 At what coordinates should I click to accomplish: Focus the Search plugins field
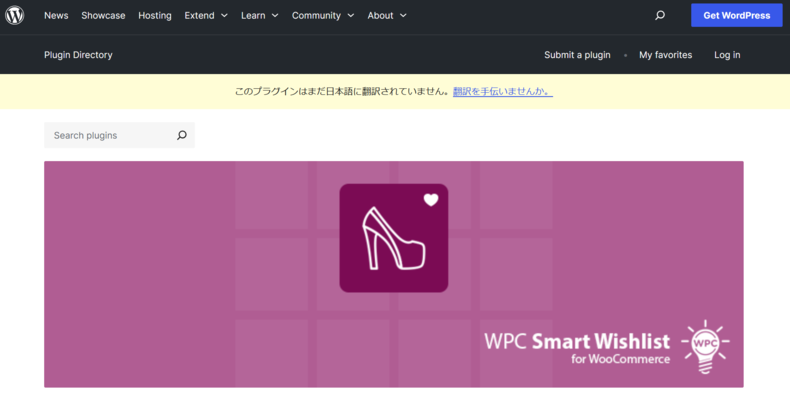point(119,135)
